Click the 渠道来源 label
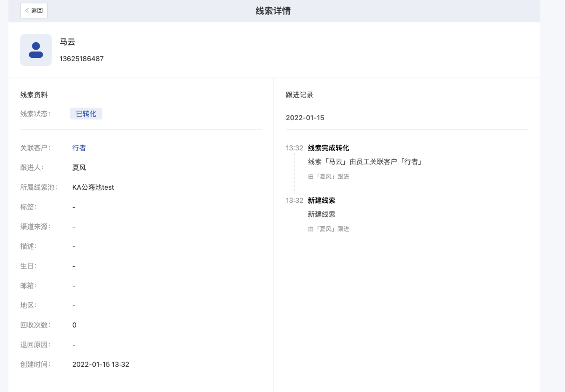The image size is (565, 392). (x=35, y=227)
